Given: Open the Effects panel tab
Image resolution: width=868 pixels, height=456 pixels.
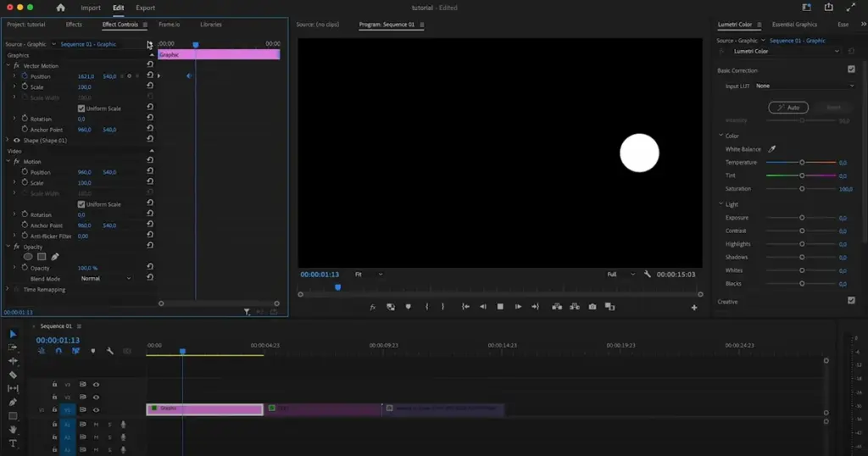Looking at the screenshot, I should tap(74, 25).
